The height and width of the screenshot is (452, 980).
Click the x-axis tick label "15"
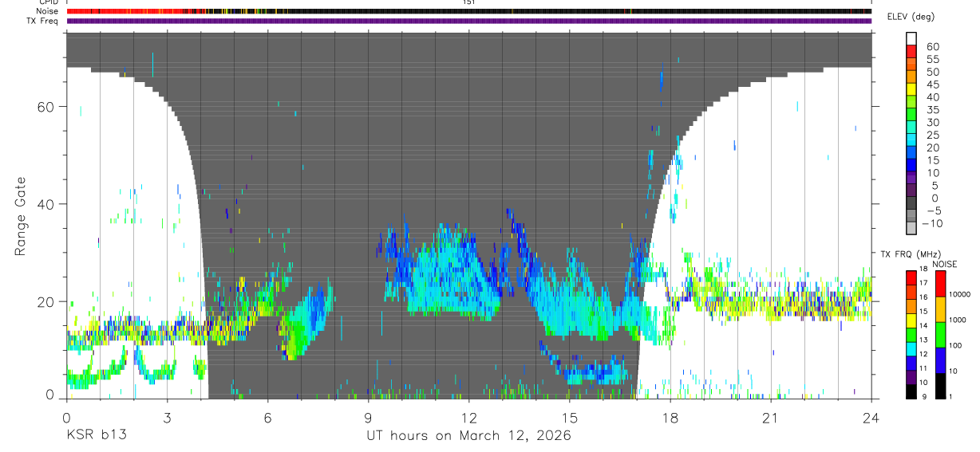pos(570,417)
